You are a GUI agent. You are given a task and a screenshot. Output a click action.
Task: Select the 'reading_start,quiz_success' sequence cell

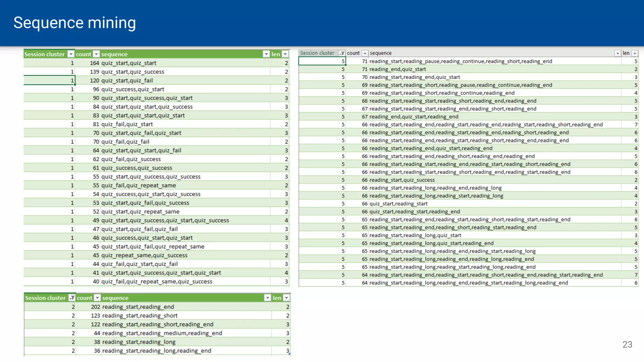(495, 180)
